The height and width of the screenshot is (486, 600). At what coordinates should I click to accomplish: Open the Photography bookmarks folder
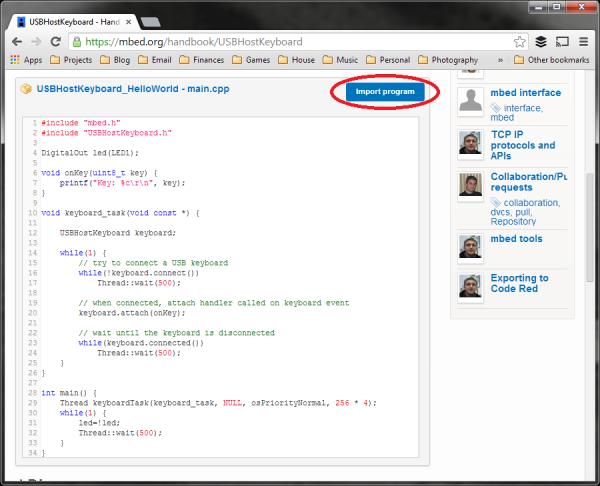coord(448,60)
